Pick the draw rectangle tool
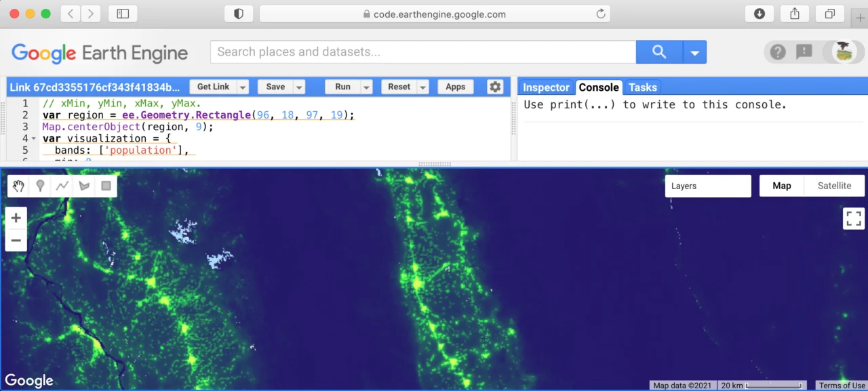 (106, 186)
